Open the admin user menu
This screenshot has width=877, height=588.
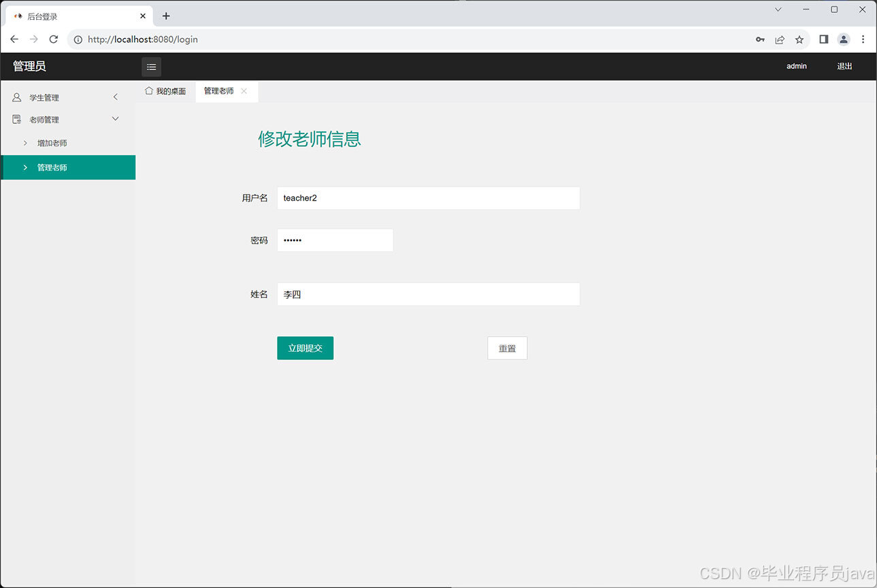[796, 66]
